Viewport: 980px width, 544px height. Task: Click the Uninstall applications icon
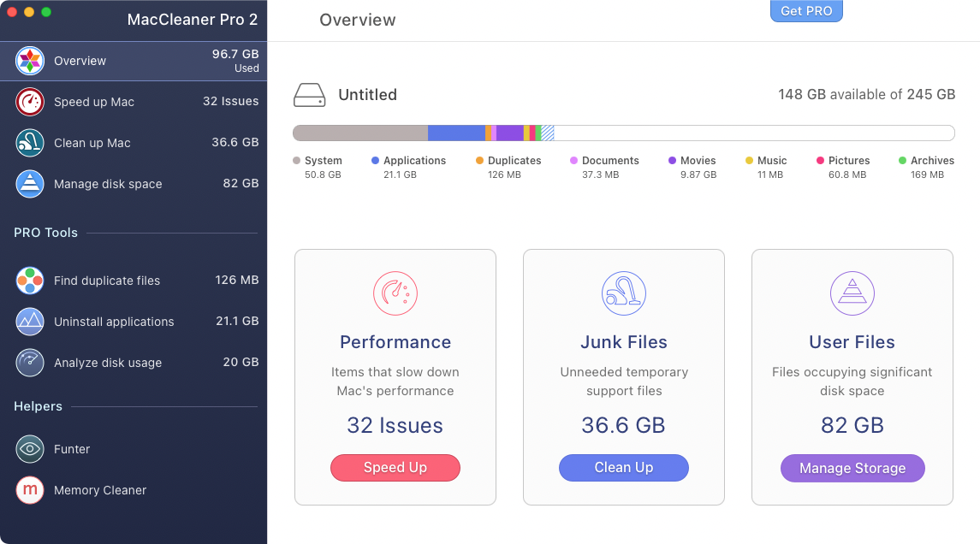(x=30, y=322)
